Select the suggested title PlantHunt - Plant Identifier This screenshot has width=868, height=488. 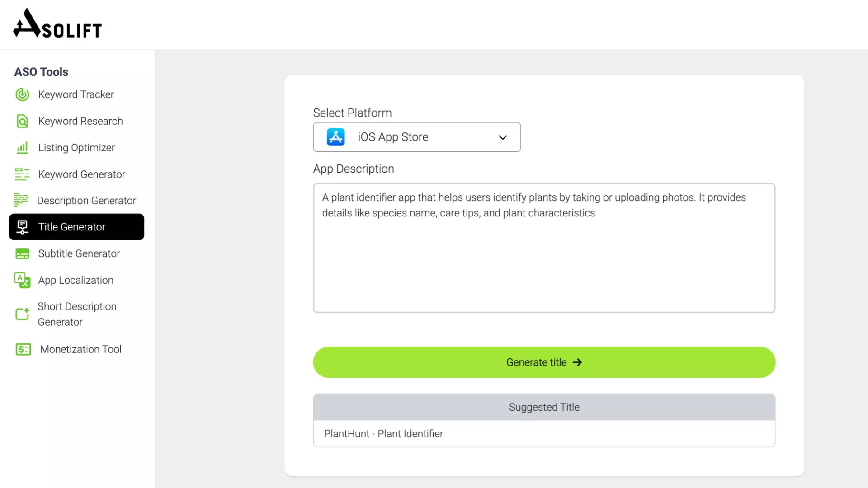[383, 434]
